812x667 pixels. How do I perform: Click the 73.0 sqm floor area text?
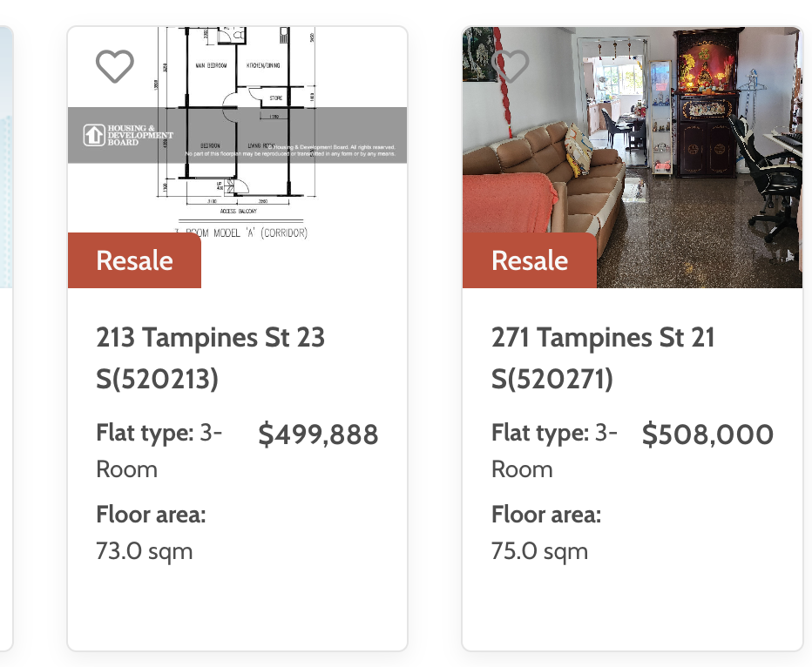click(145, 551)
